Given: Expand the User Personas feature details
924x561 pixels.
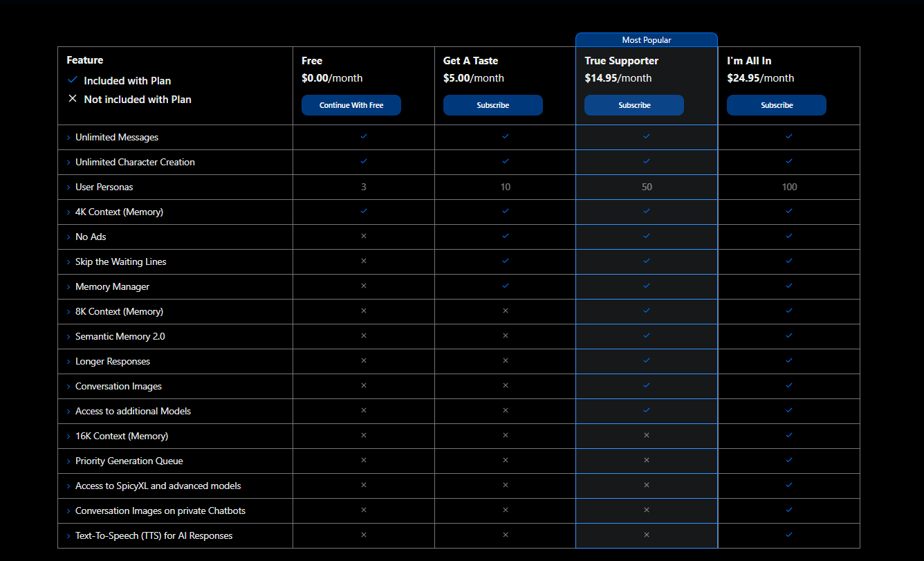Looking at the screenshot, I should [x=68, y=187].
